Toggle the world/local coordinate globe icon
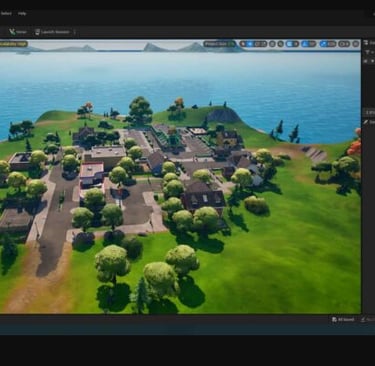 point(272,44)
